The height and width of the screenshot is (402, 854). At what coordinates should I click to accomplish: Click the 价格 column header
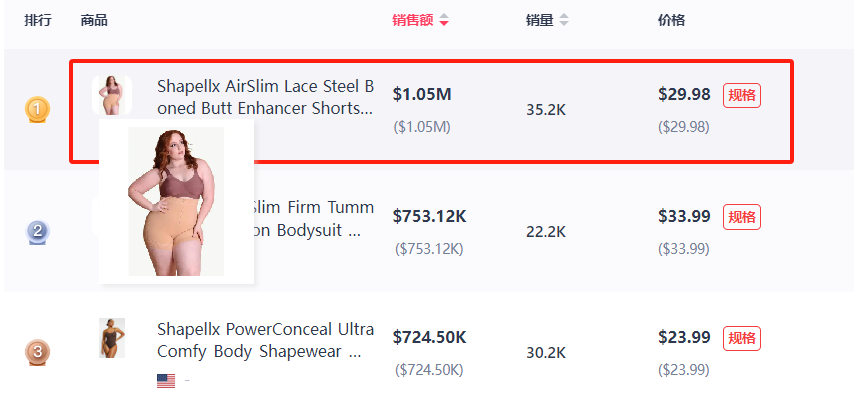tap(671, 21)
